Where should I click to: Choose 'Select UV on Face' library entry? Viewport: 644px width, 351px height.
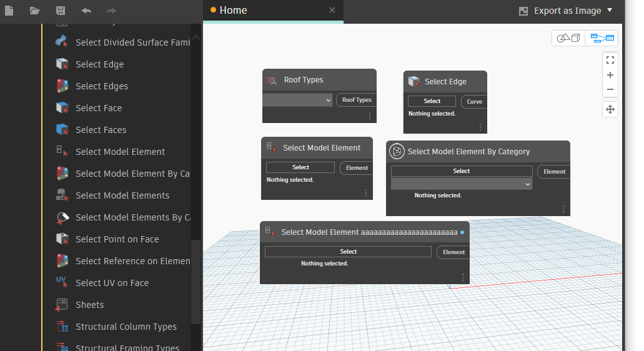tap(112, 283)
